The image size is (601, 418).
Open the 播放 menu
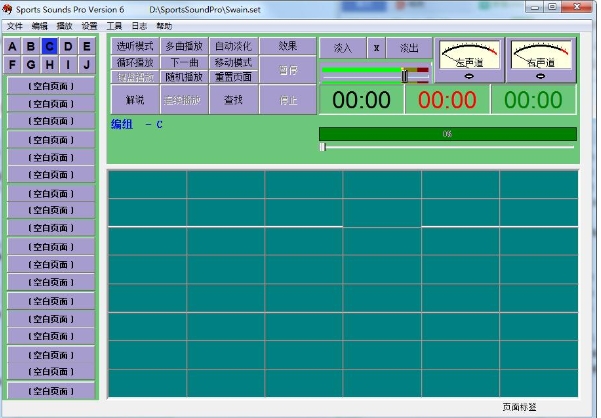(x=64, y=26)
